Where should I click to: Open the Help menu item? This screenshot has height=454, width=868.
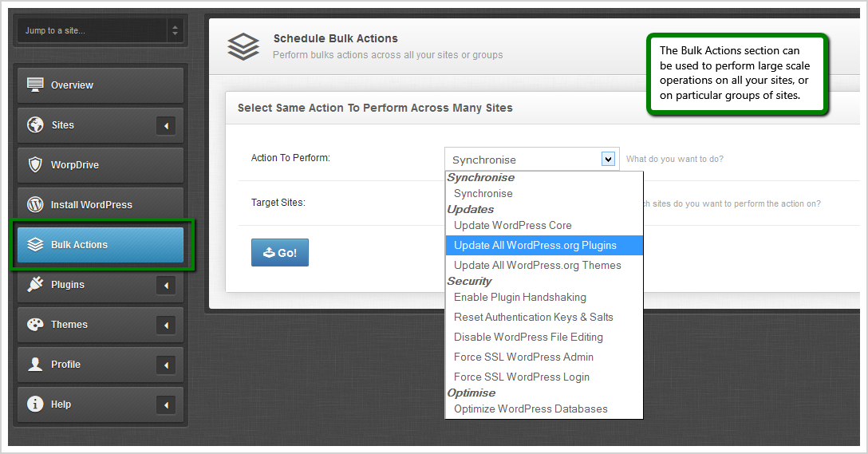[x=101, y=405]
